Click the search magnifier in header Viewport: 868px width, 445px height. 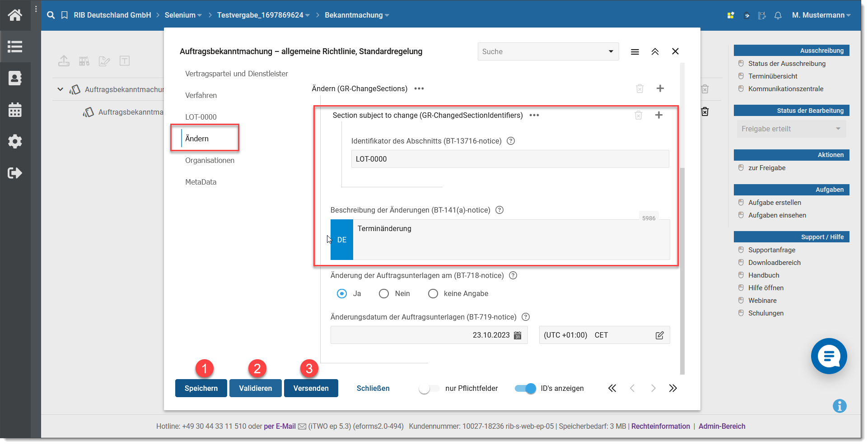[x=51, y=15]
